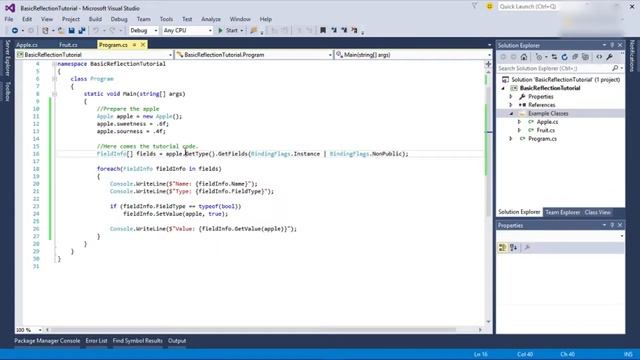Image resolution: width=640 pixels, height=360 pixels.
Task: Click the Next Bookmark toolbar icon
Action: 344,30
